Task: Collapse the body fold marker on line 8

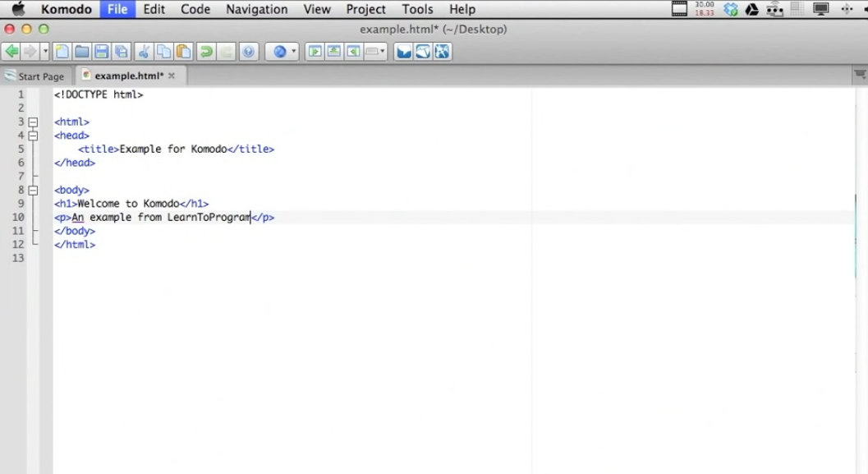Action: (33, 190)
